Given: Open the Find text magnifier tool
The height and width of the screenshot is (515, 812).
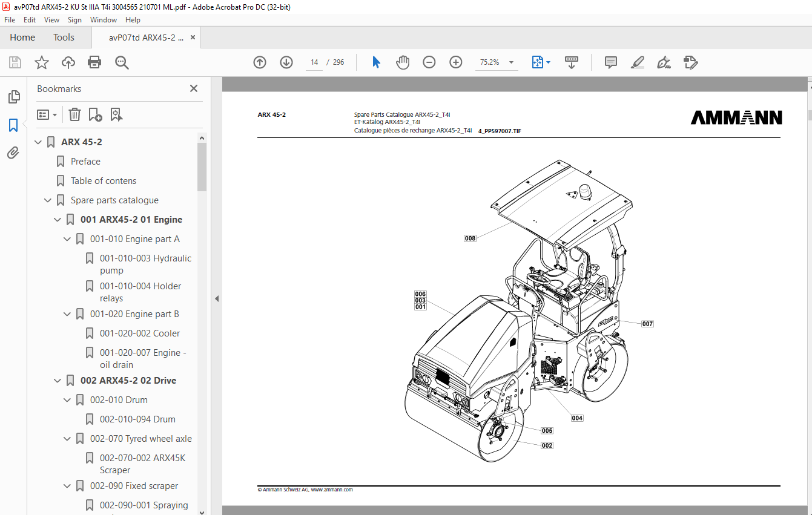Looking at the screenshot, I should [x=122, y=62].
